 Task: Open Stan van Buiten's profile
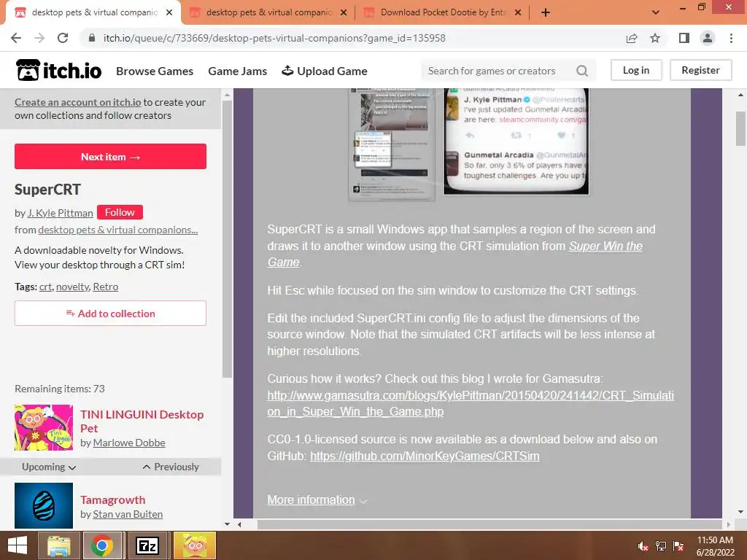click(x=128, y=514)
